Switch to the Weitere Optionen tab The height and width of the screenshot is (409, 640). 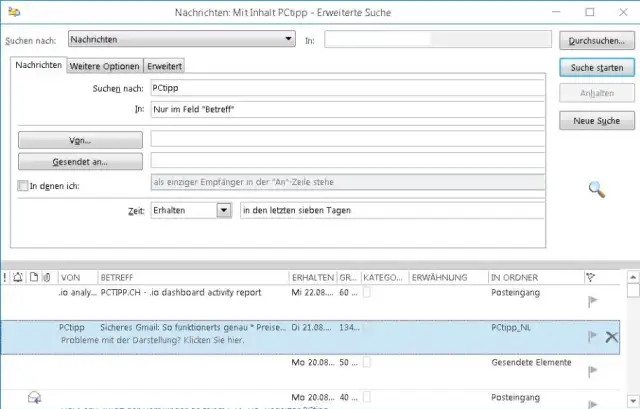[x=105, y=65]
